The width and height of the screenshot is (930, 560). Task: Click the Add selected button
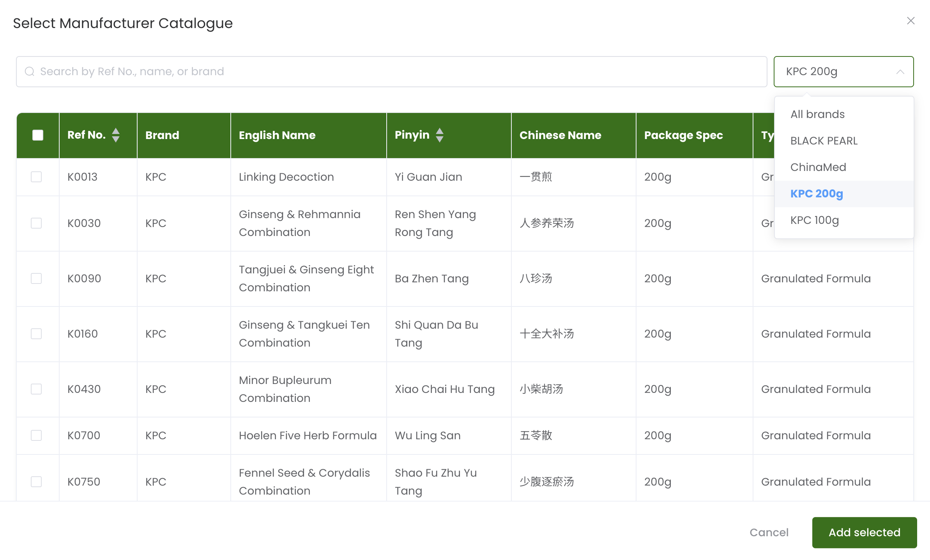864,532
